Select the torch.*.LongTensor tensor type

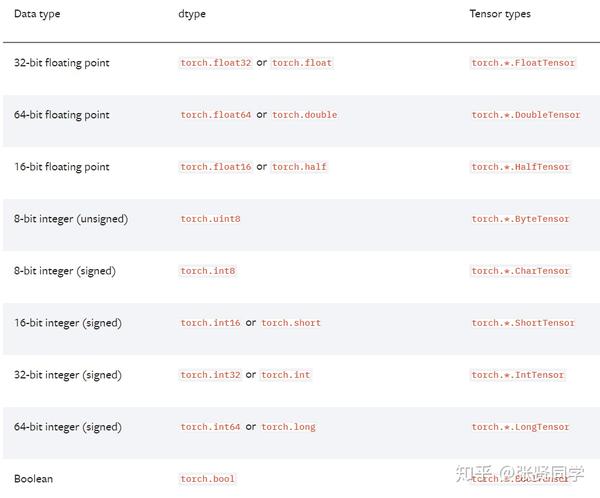520,427
